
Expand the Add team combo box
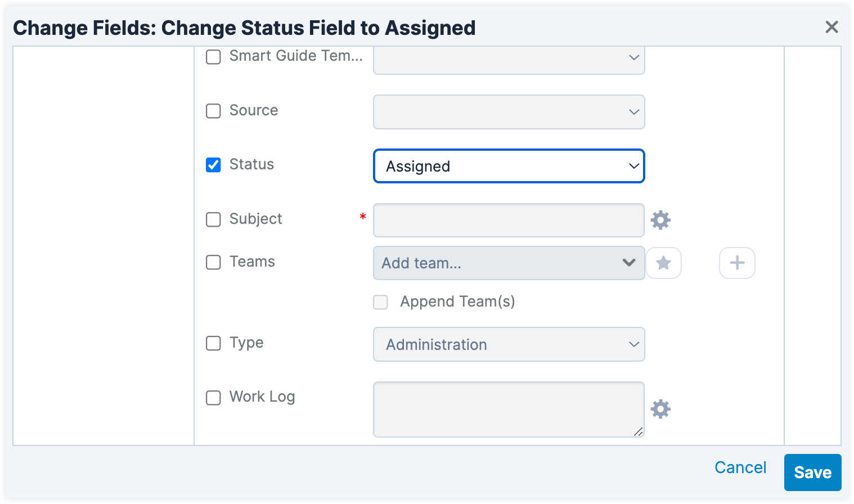click(x=509, y=263)
